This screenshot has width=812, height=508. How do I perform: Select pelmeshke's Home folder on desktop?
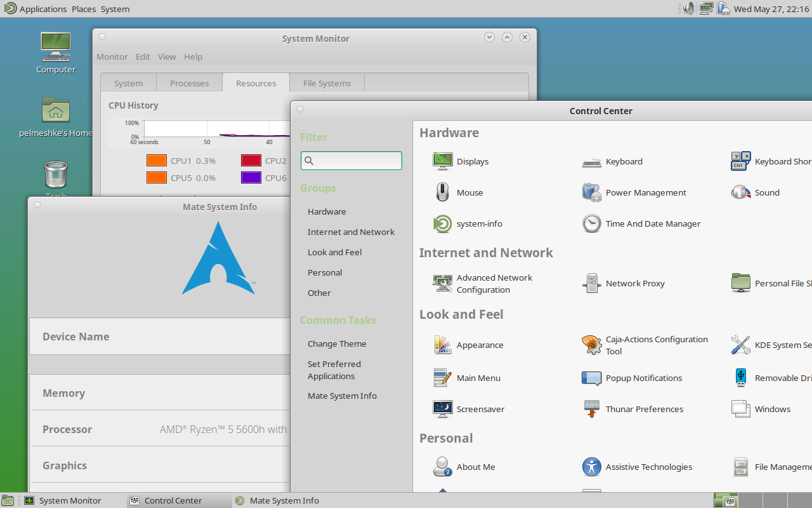coord(56,117)
